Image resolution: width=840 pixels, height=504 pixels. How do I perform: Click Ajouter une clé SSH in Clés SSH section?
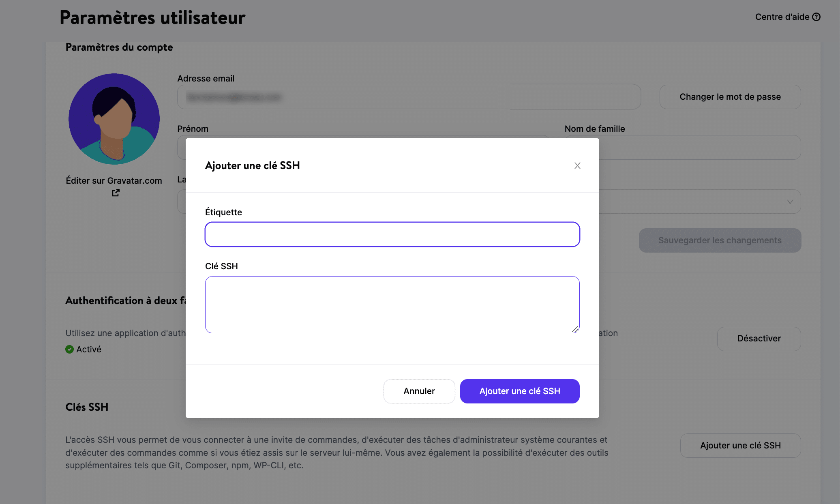pyautogui.click(x=740, y=445)
